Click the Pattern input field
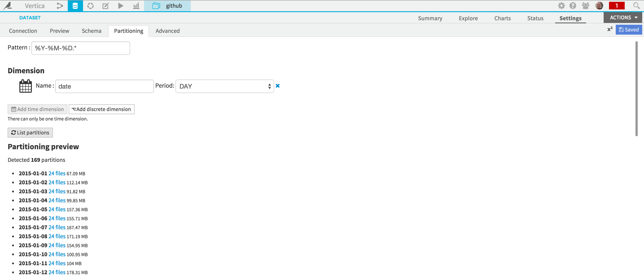This screenshot has width=644, height=276. coord(81,48)
